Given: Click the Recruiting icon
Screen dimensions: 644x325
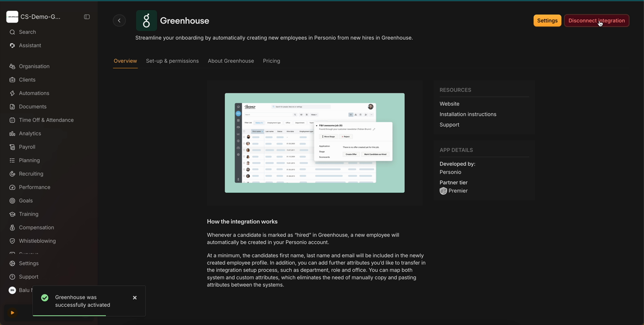Looking at the screenshot, I should (12, 174).
